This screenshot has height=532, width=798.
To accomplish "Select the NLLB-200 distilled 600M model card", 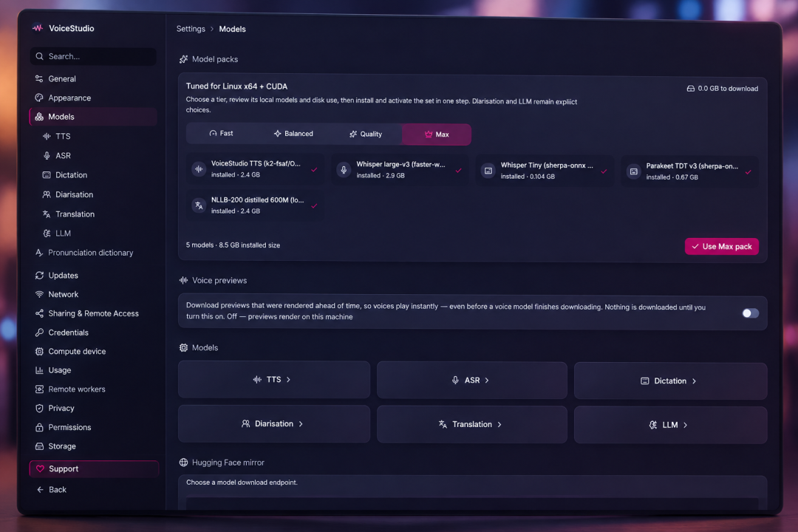I will tap(254, 205).
